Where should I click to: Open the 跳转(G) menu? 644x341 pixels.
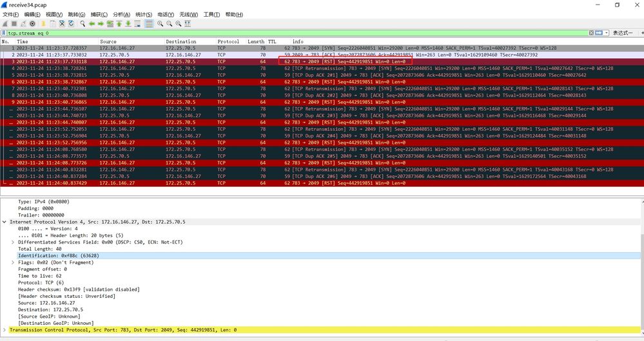pos(77,14)
